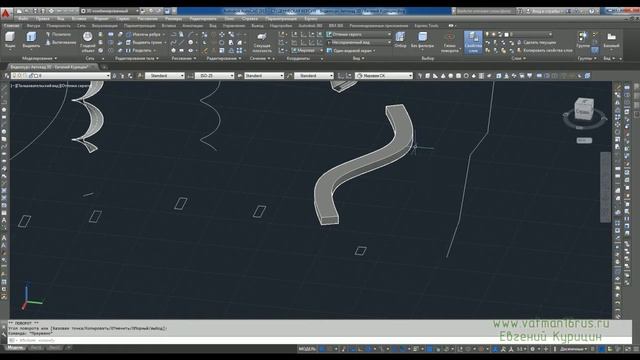Expand the Рисование panel

pos(184,59)
